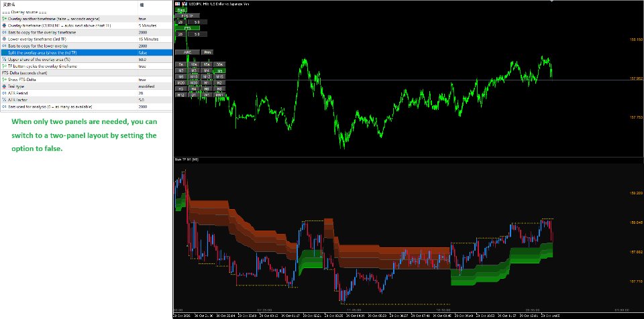The width and height of the screenshot is (644, 319).
Task: Select the M3 timeframe button
Action: click(x=194, y=70)
